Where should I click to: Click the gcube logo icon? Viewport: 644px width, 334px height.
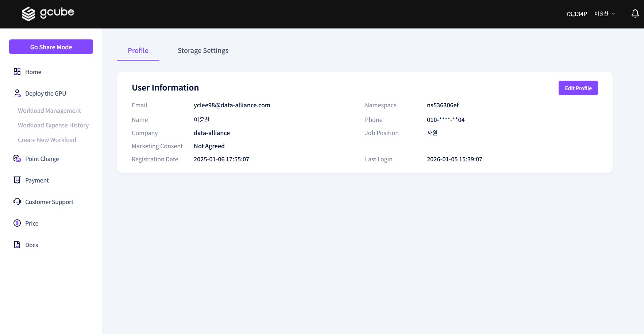[x=28, y=14]
